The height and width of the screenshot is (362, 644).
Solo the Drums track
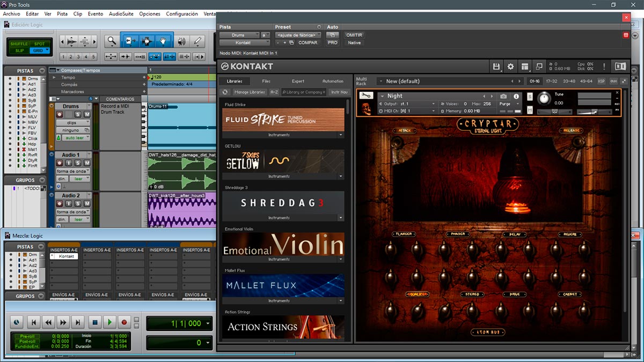coord(78,114)
